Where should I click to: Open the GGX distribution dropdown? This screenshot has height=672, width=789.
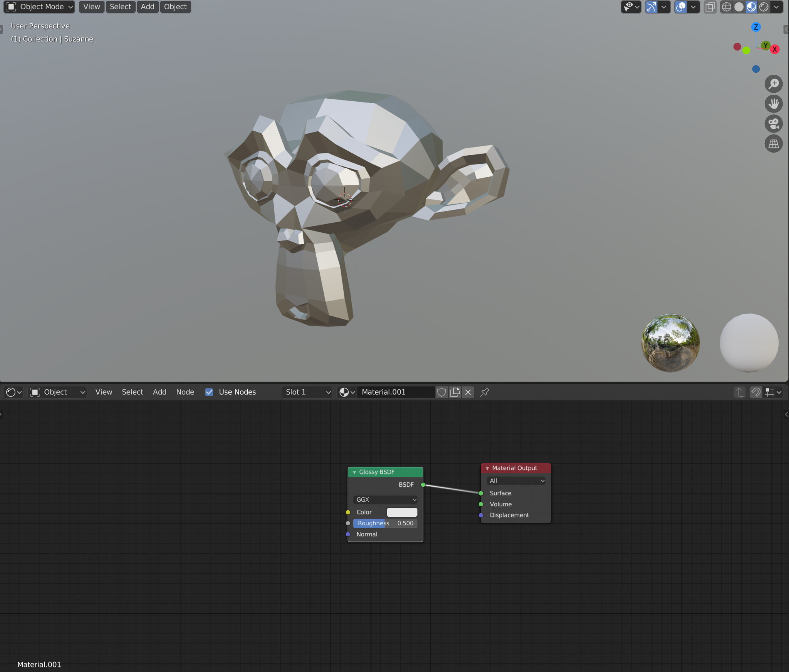pos(385,499)
